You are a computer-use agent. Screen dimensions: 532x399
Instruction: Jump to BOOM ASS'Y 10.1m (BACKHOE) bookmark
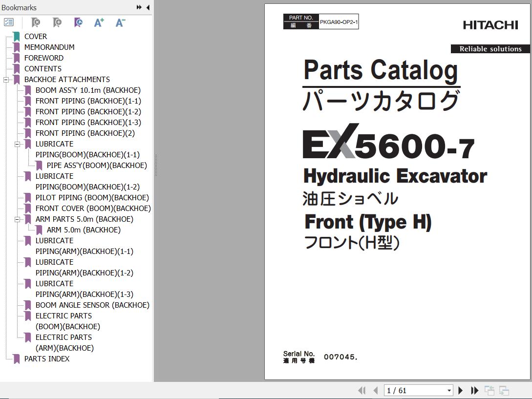(88, 90)
